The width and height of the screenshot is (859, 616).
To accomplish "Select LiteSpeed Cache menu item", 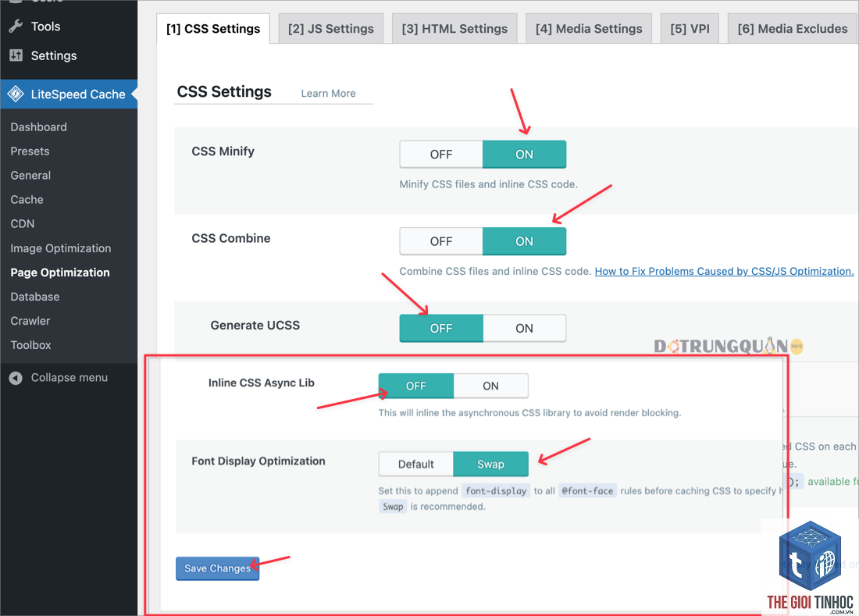I will pyautogui.click(x=69, y=94).
